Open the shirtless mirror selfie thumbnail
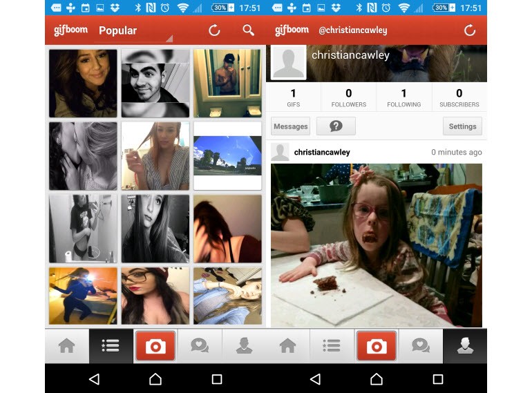 click(x=228, y=84)
